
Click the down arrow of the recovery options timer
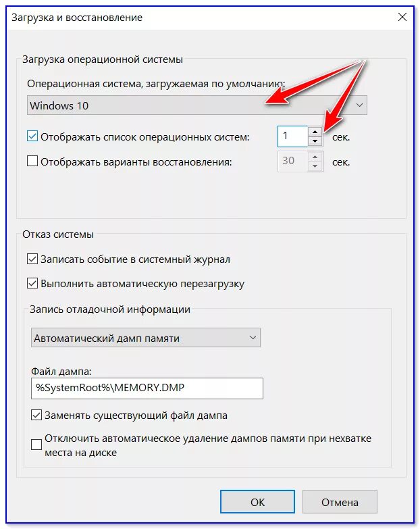pos(315,166)
